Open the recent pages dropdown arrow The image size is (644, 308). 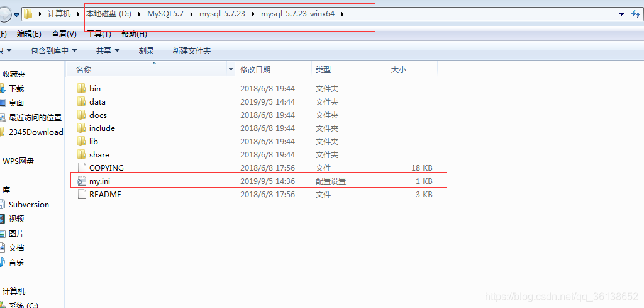coord(17,15)
